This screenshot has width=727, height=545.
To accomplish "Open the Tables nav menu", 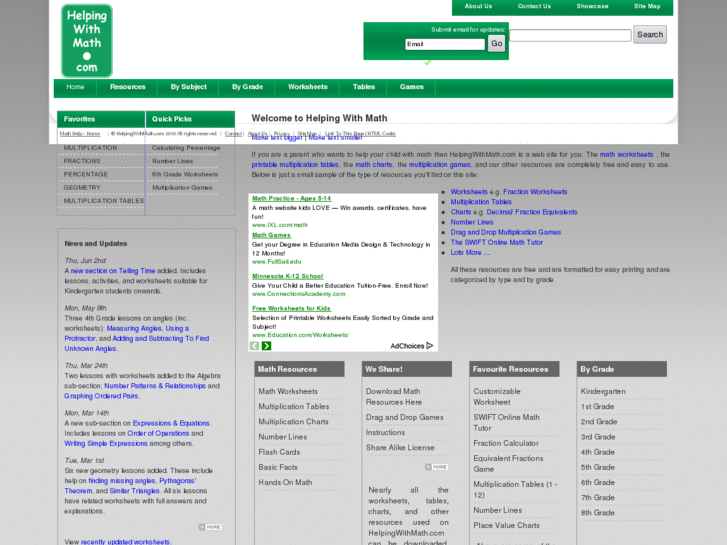I will (364, 87).
